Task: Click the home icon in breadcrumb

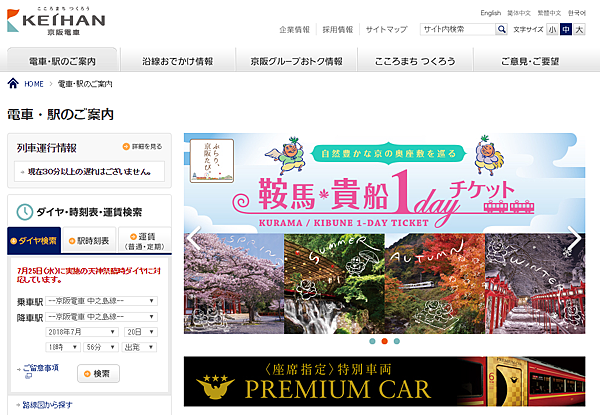Action: click(x=13, y=83)
